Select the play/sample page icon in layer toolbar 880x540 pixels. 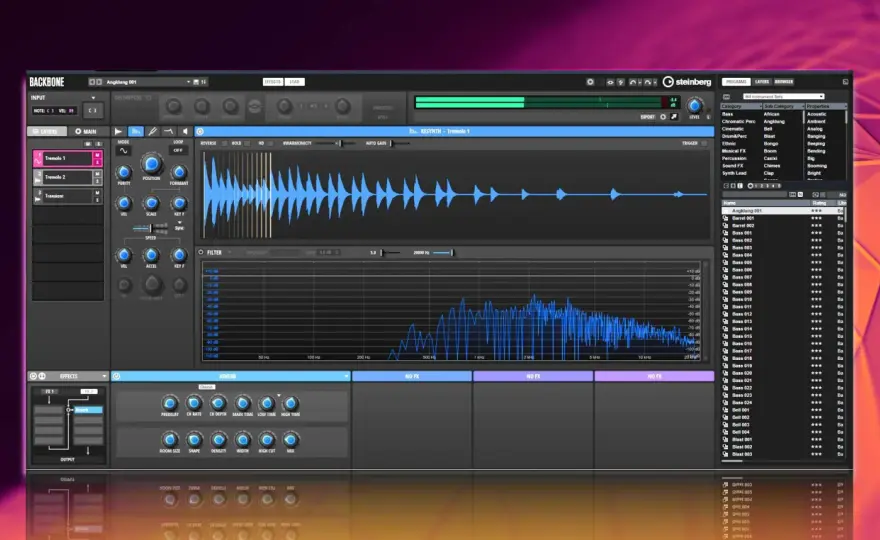[x=118, y=131]
